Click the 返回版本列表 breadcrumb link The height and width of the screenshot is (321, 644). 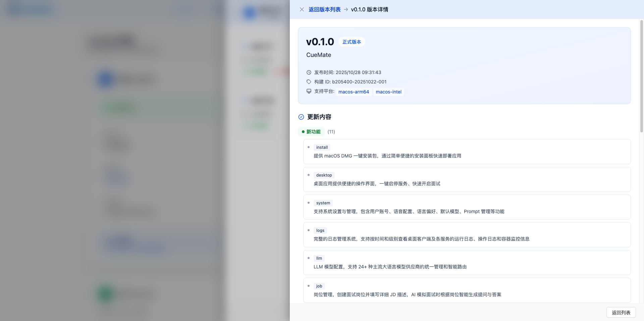point(324,9)
